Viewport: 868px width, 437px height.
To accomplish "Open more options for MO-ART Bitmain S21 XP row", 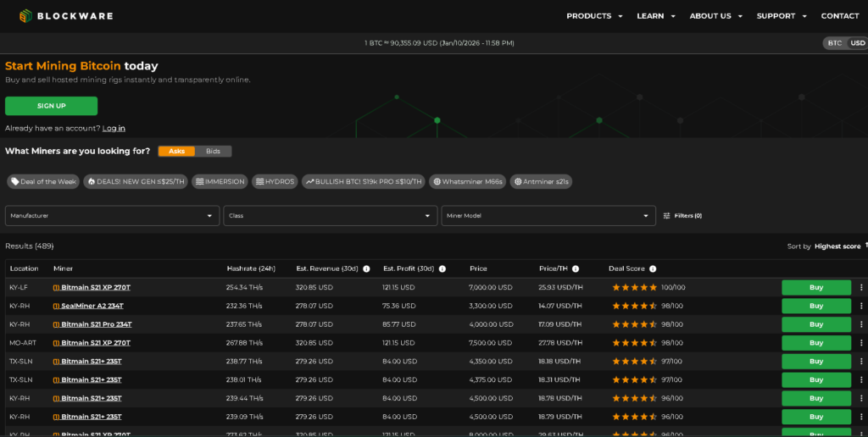I will click(861, 343).
